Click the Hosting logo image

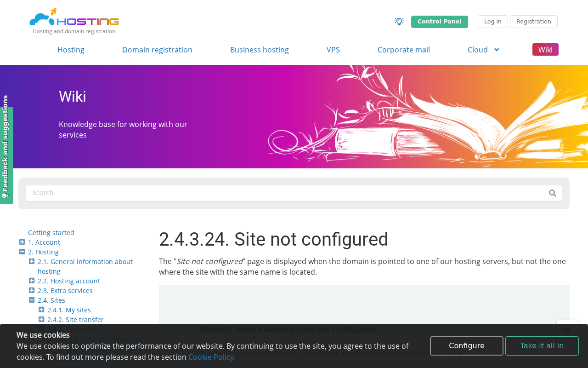click(x=74, y=17)
